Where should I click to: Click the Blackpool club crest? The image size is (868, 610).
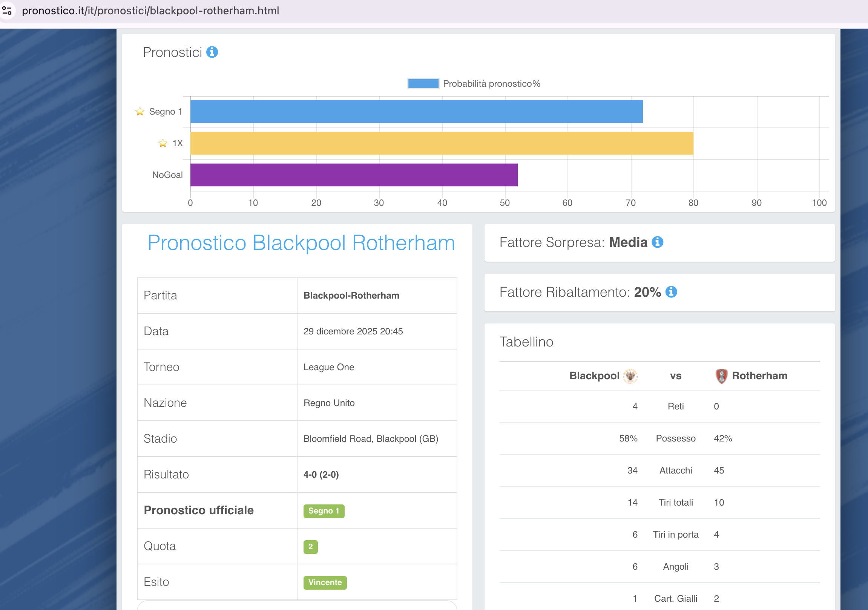click(630, 376)
